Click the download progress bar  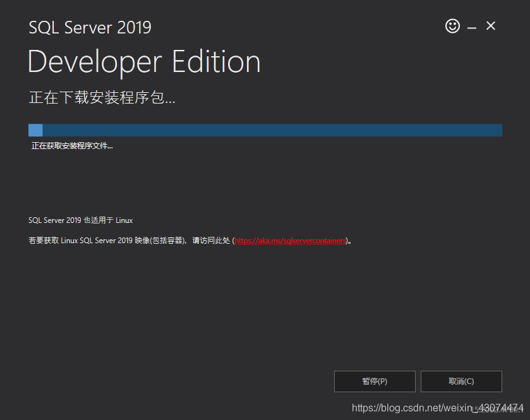pyautogui.click(x=265, y=130)
